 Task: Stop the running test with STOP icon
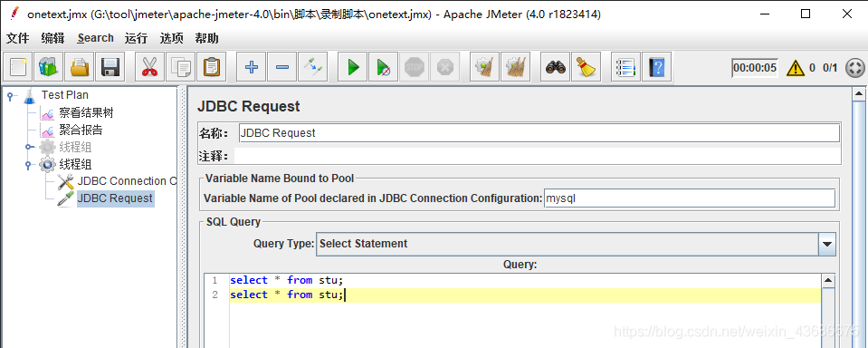pos(414,68)
